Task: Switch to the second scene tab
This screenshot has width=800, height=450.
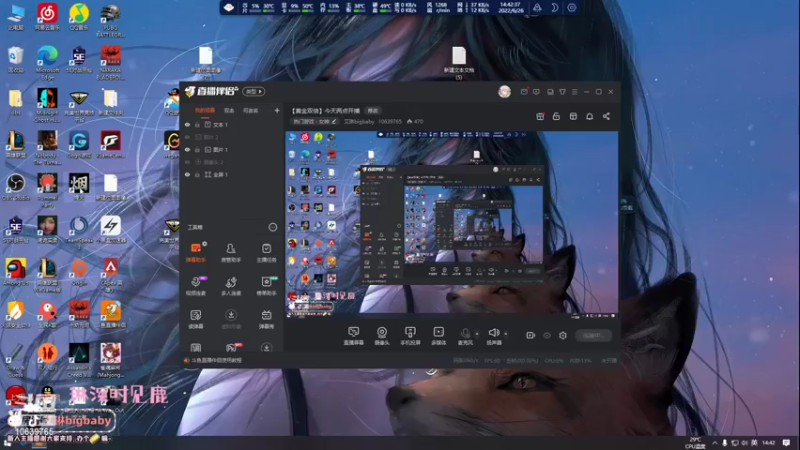Action: click(229, 110)
